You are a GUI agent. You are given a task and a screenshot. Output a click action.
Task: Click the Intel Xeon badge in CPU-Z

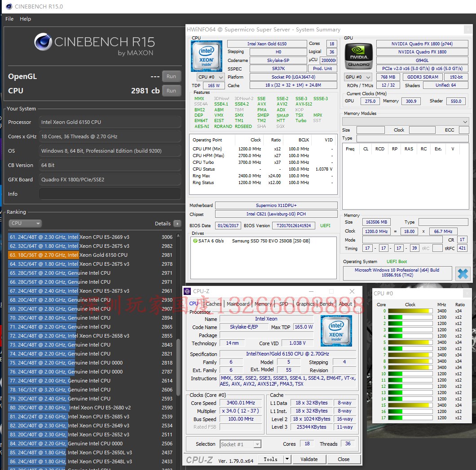coord(336,331)
